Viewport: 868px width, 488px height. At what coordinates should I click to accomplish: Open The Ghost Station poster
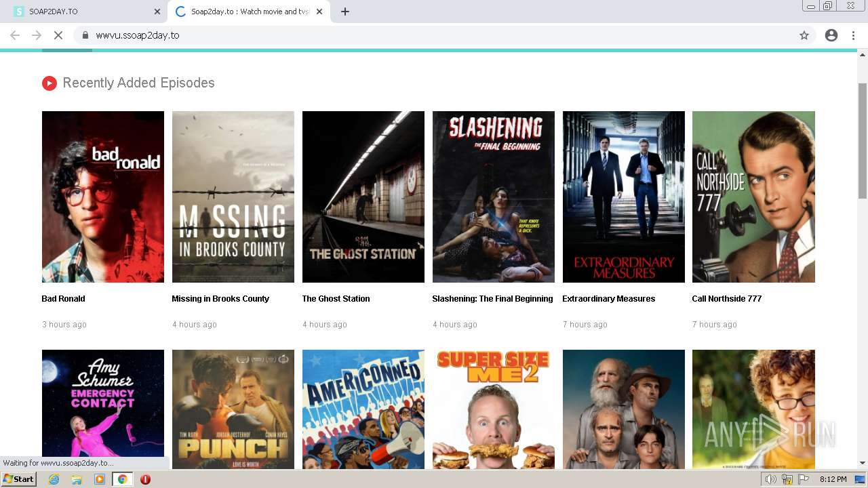[363, 197]
